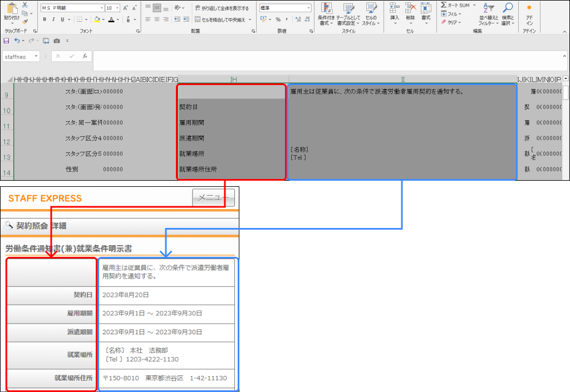The image size is (570, 392).
Task: Click the camera icon in quick access toolbar
Action: pyautogui.click(x=57, y=41)
